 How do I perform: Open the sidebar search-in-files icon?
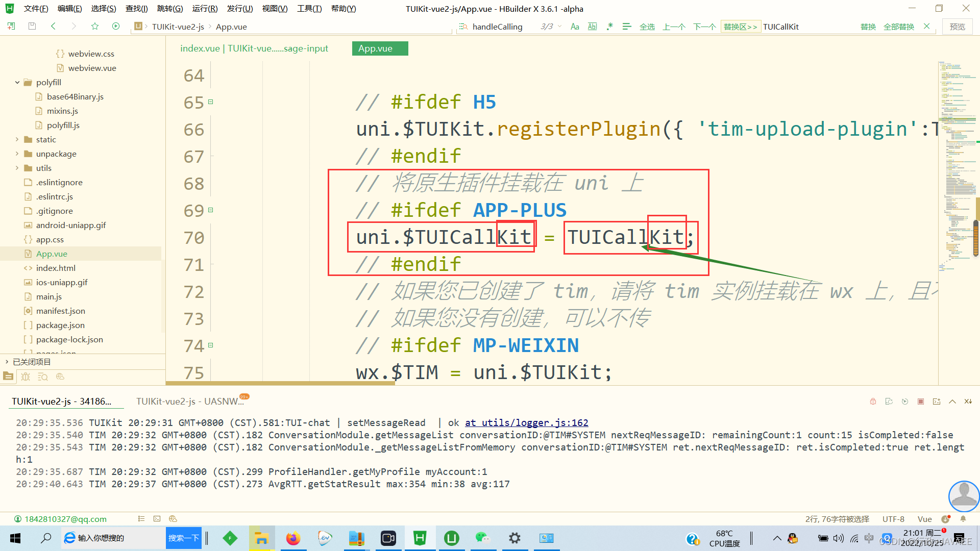pos(43,377)
